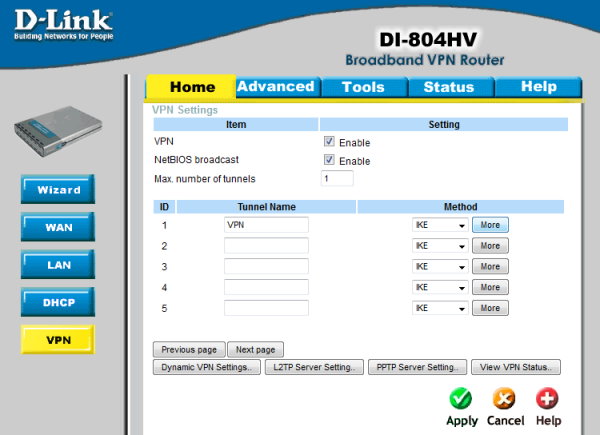Toggle the NetBIOS broadcast Enable checkbox

click(329, 160)
